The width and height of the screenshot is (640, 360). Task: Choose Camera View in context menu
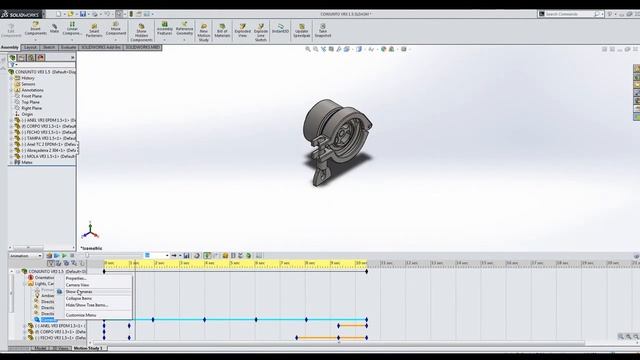tap(78, 285)
